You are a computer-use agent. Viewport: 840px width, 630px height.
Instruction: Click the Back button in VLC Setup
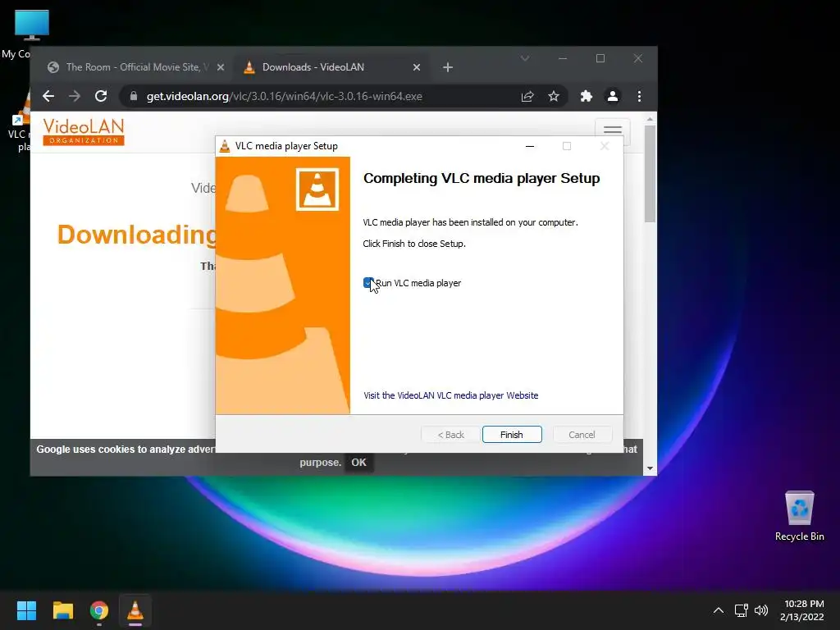pyautogui.click(x=450, y=435)
